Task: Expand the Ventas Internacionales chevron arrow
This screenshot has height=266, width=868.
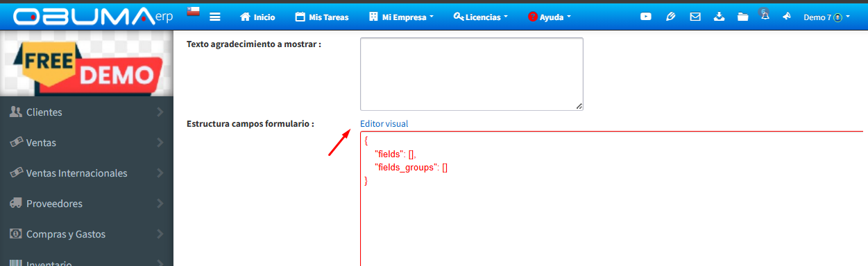Action: pyautogui.click(x=160, y=173)
